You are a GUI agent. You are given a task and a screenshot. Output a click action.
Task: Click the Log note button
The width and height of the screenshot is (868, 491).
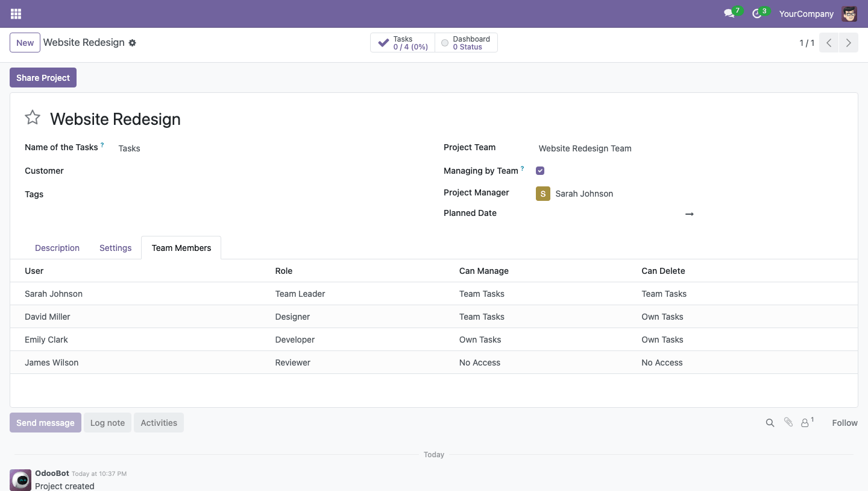pos(107,423)
